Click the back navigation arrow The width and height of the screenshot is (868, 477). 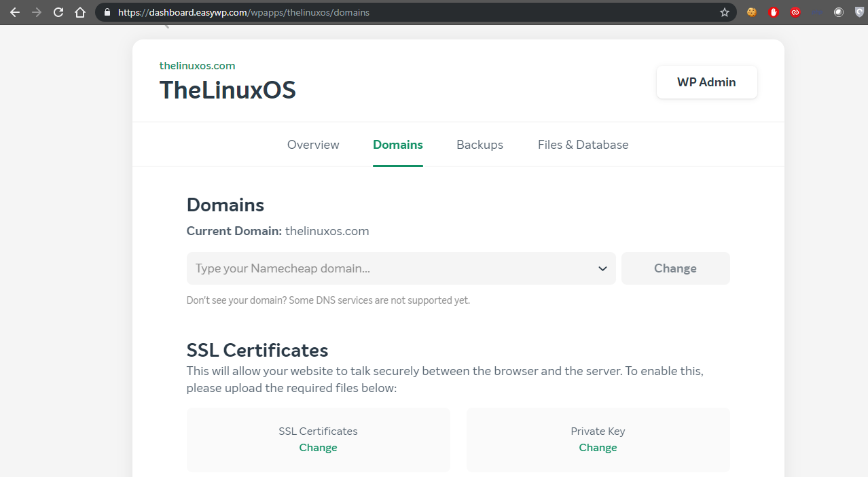tap(14, 12)
